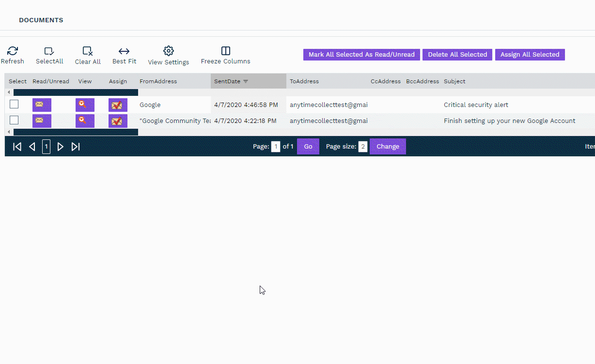The height and width of the screenshot is (364, 595).
Task: Click the Change page size button
Action: coord(388,147)
